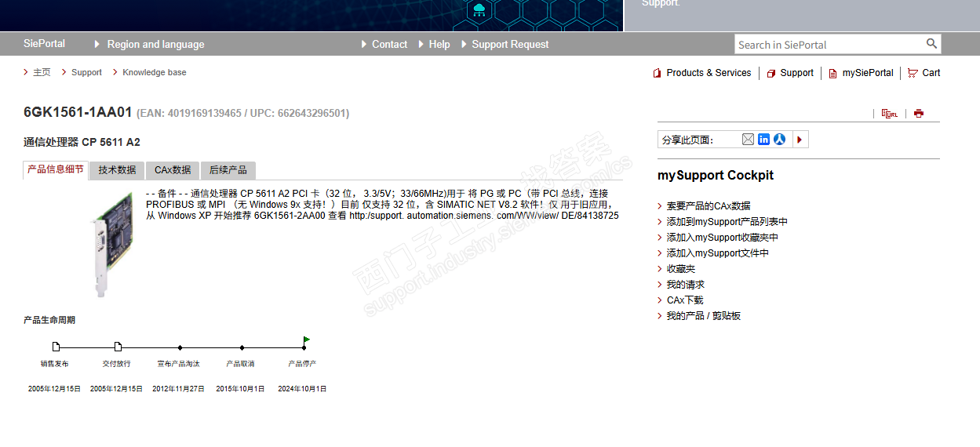Screen dimensions: 980x447
Task: Print the page with the printer icon
Action: pyautogui.click(x=918, y=114)
